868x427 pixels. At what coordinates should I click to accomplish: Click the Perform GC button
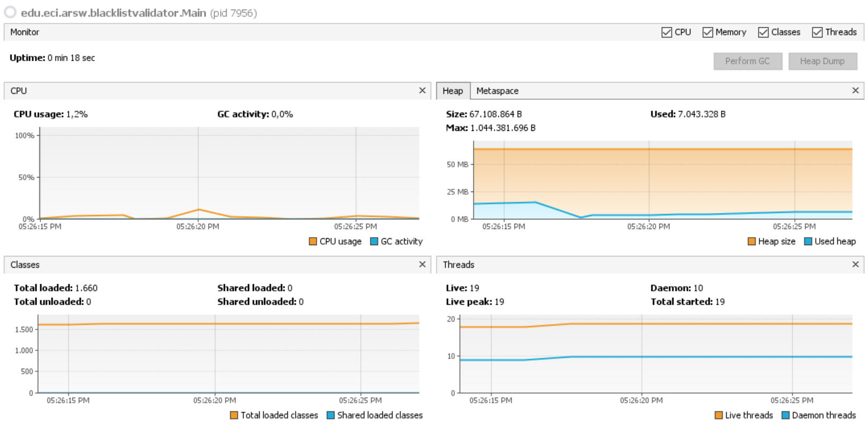coord(748,61)
